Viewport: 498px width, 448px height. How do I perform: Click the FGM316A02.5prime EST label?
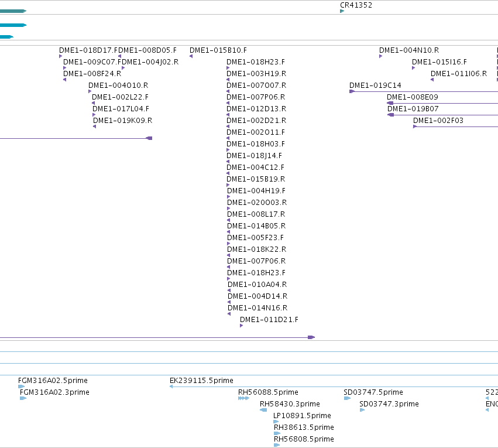(53, 381)
